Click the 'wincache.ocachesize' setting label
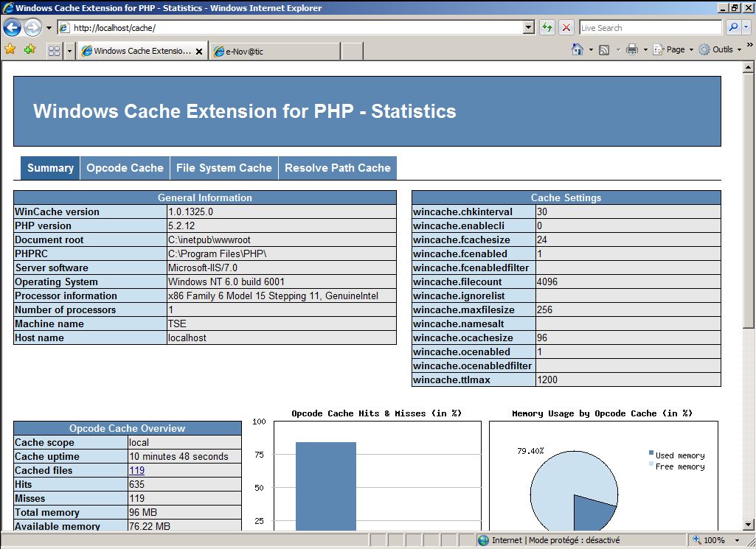 click(x=463, y=338)
